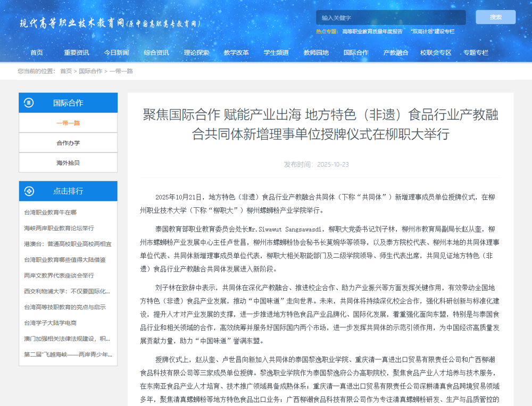Click the 国际合作 sidebar header icon

(29, 103)
